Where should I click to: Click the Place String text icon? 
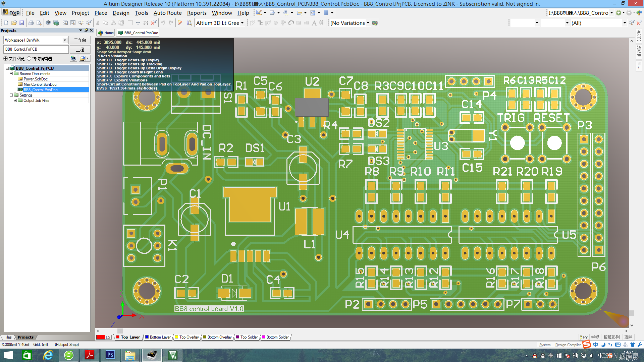(x=314, y=23)
